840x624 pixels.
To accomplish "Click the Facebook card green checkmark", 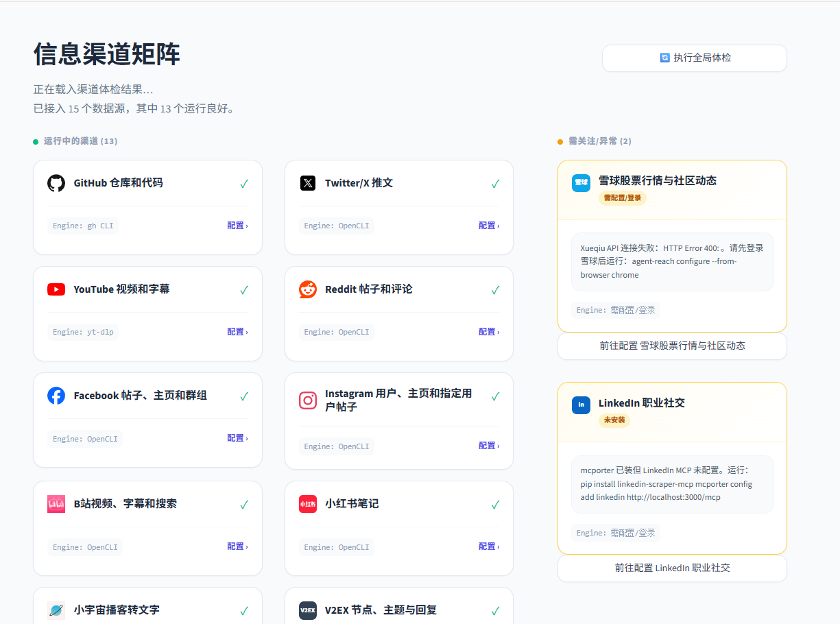I will click(x=244, y=396).
